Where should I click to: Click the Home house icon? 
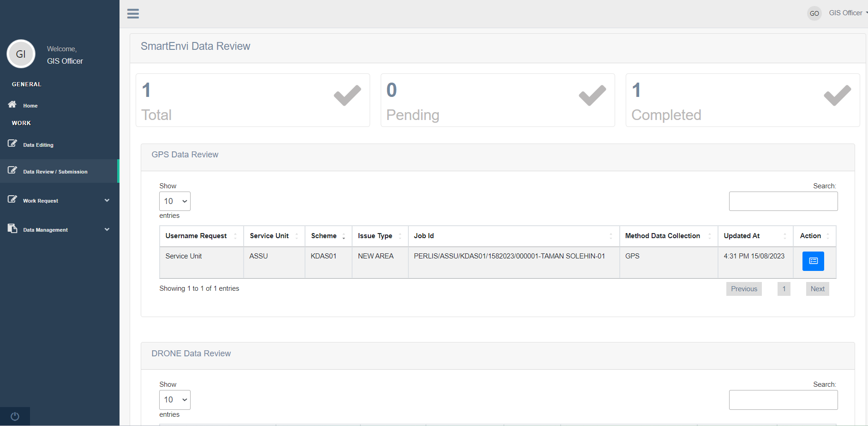pos(12,105)
